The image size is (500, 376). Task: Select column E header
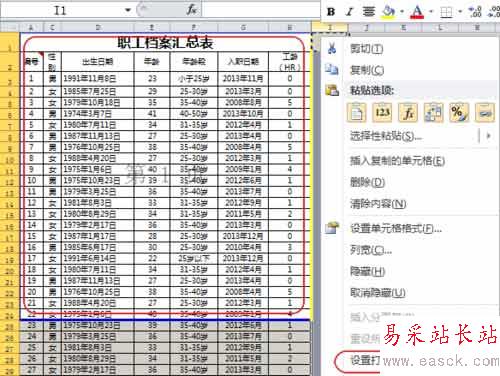coord(152,27)
